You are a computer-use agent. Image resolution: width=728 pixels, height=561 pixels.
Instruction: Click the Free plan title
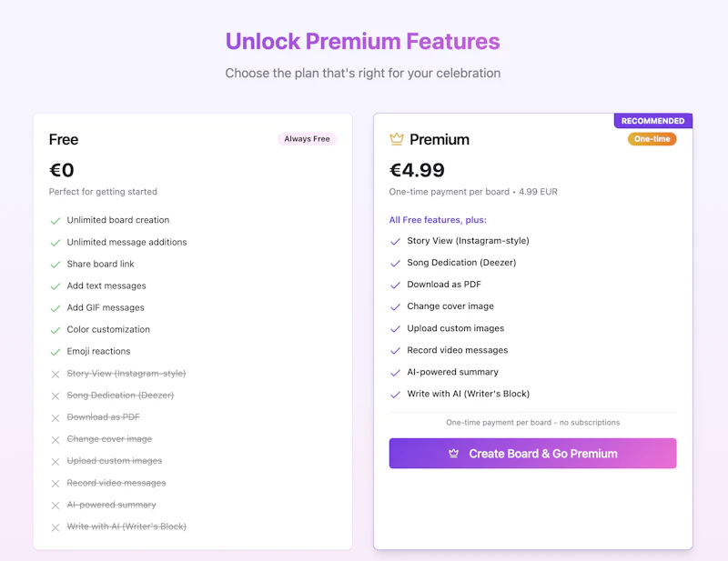(64, 139)
